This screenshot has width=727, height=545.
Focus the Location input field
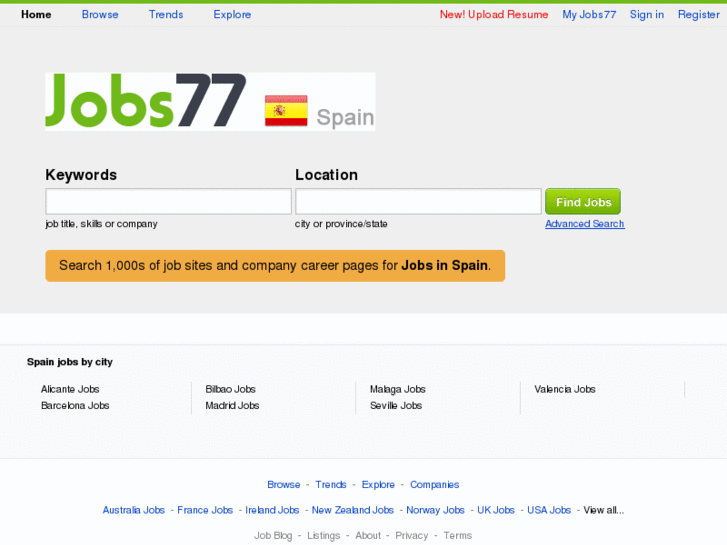point(418,201)
